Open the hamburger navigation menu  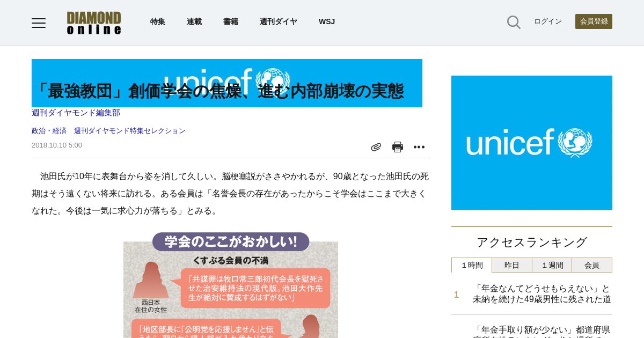pos(39,23)
